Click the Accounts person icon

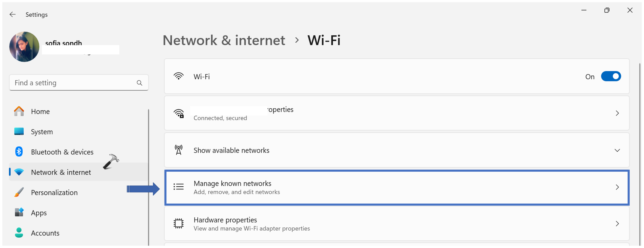coord(19,233)
